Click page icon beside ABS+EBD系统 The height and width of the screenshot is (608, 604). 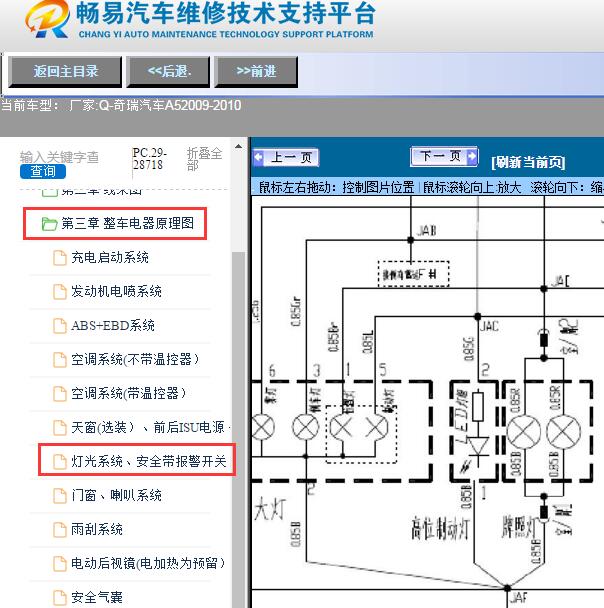pyautogui.click(x=60, y=326)
